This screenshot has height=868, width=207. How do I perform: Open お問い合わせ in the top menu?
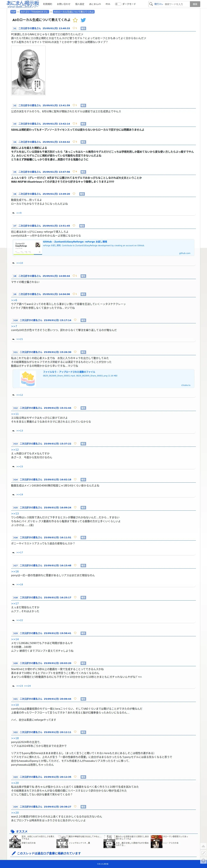[64, 4]
